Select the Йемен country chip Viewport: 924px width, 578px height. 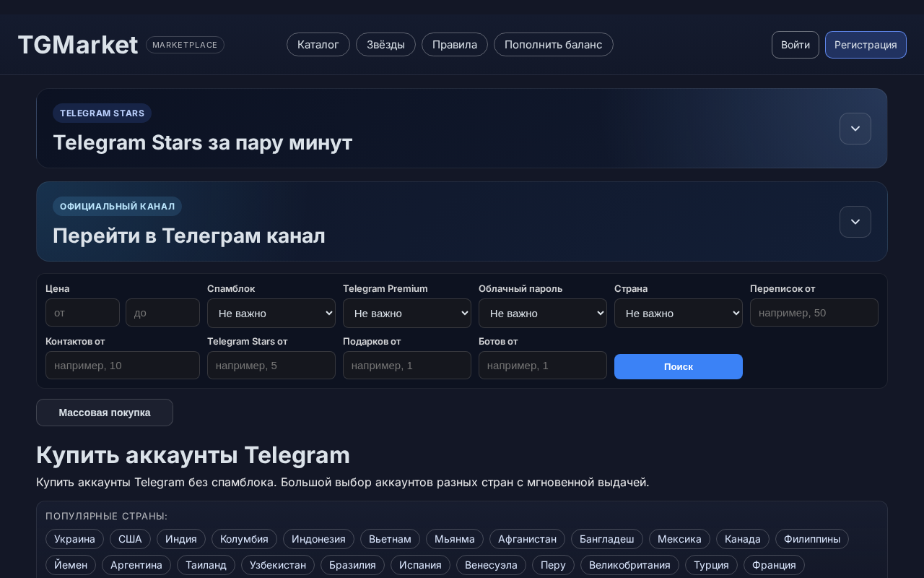71,565
